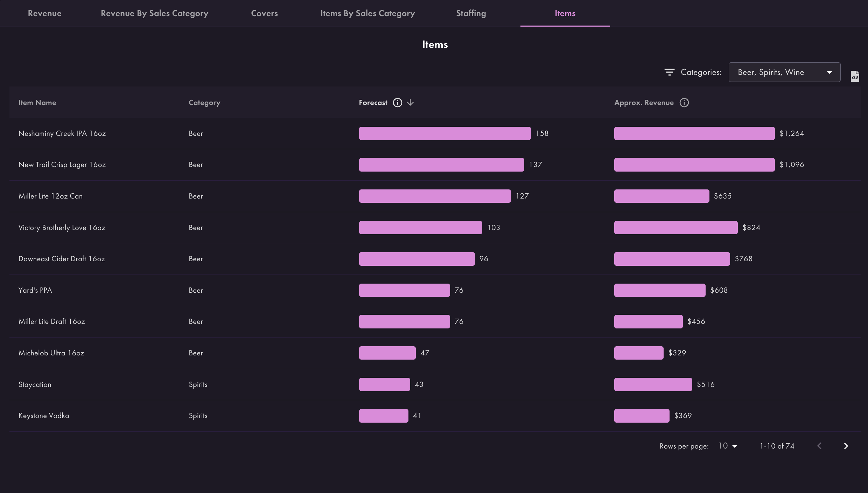Click the Forecast info icon

click(x=397, y=103)
